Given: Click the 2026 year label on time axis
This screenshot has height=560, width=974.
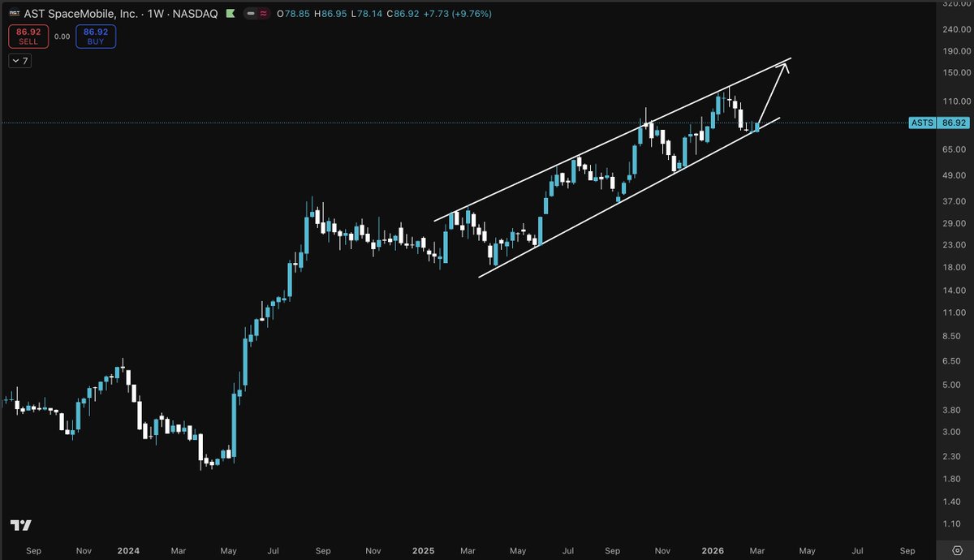Looking at the screenshot, I should pos(713,549).
